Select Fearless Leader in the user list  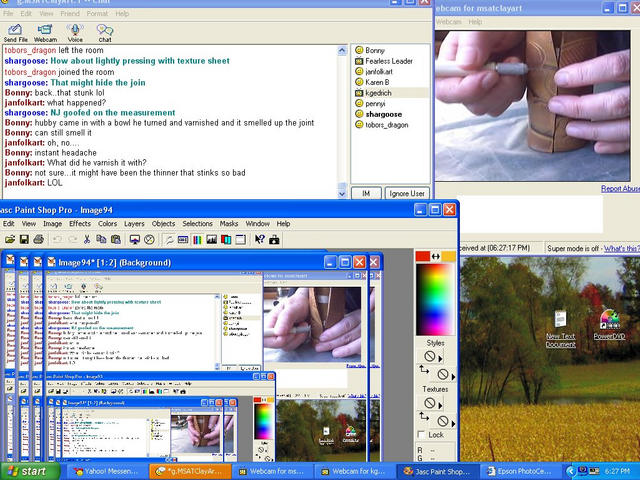(389, 61)
